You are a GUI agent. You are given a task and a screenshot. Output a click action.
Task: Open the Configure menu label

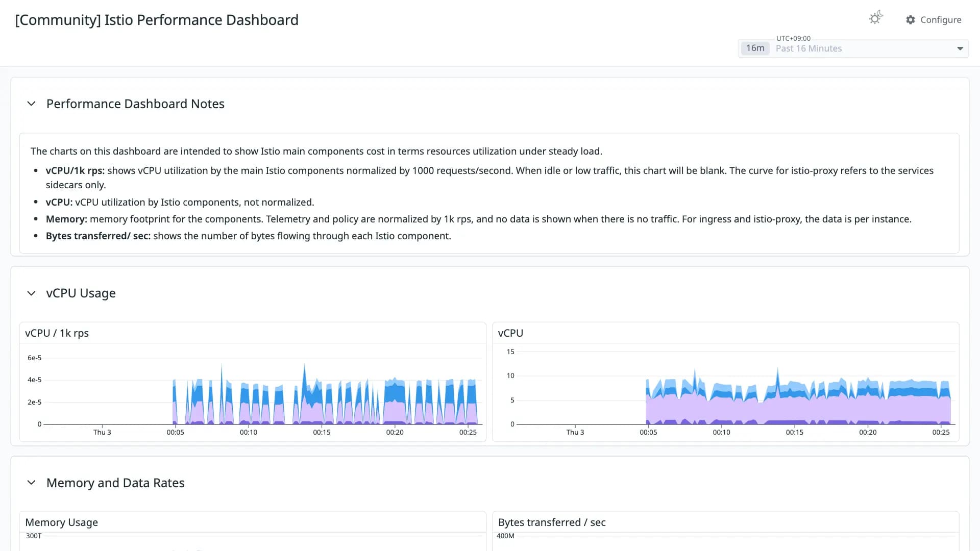coord(941,20)
